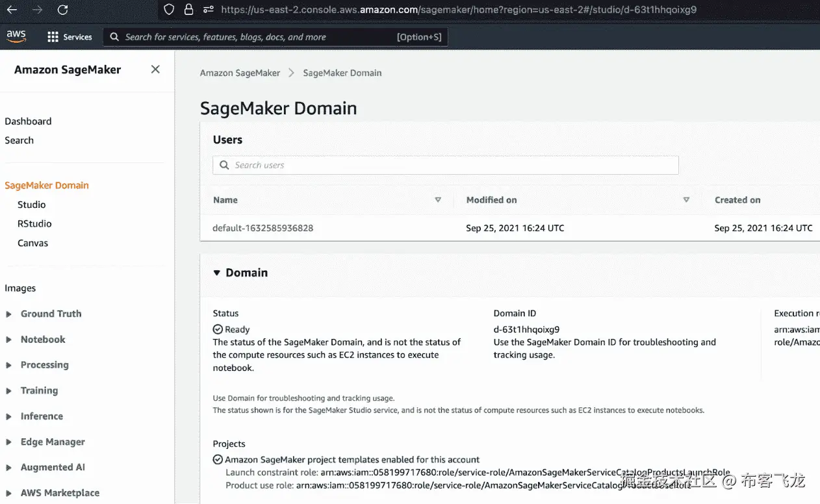This screenshot has width=820, height=504.
Task: Click the Domain ID label
Action: point(515,313)
